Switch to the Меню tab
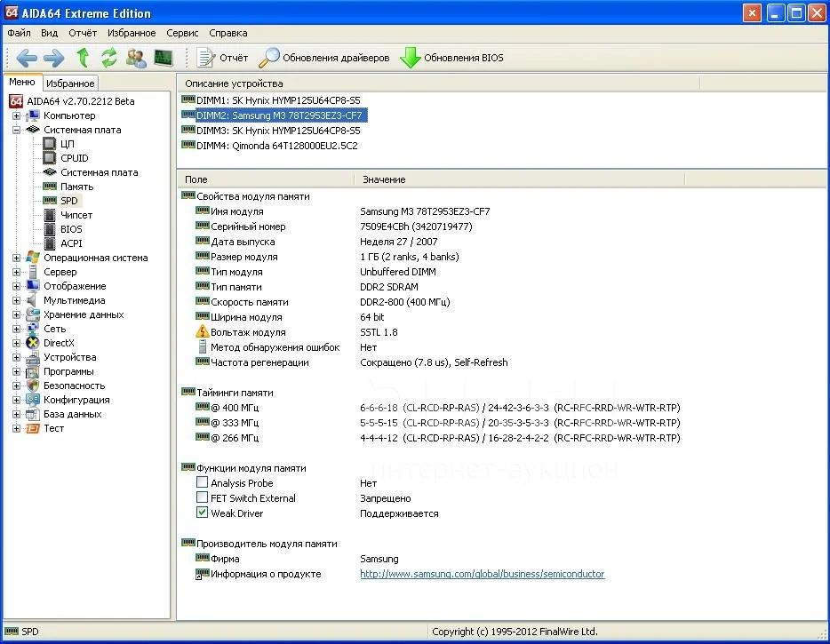Viewport: 830px width, 644px height. (x=22, y=82)
